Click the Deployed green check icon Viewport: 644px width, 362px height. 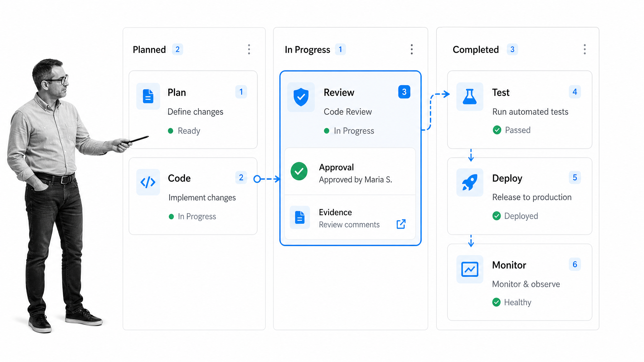497,216
